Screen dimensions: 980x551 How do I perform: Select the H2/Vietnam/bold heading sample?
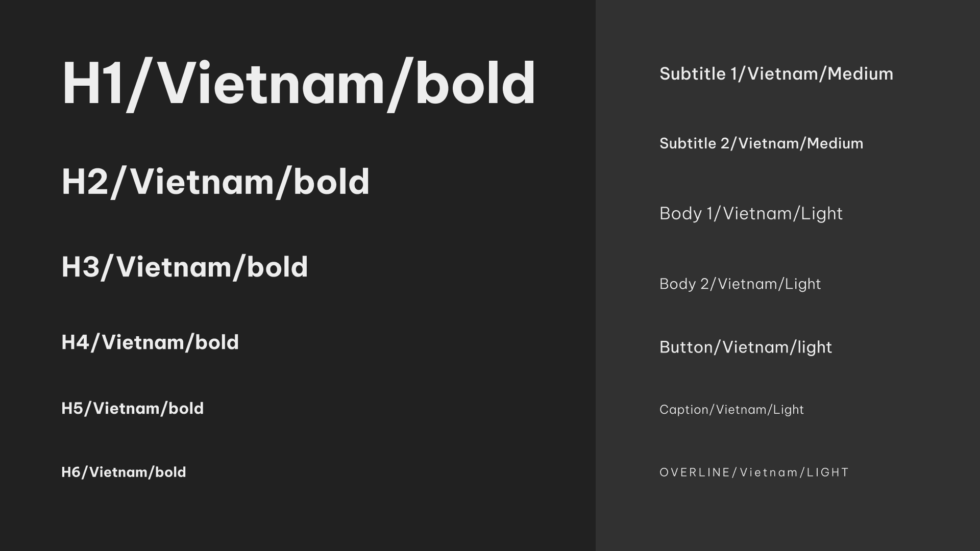click(x=215, y=182)
